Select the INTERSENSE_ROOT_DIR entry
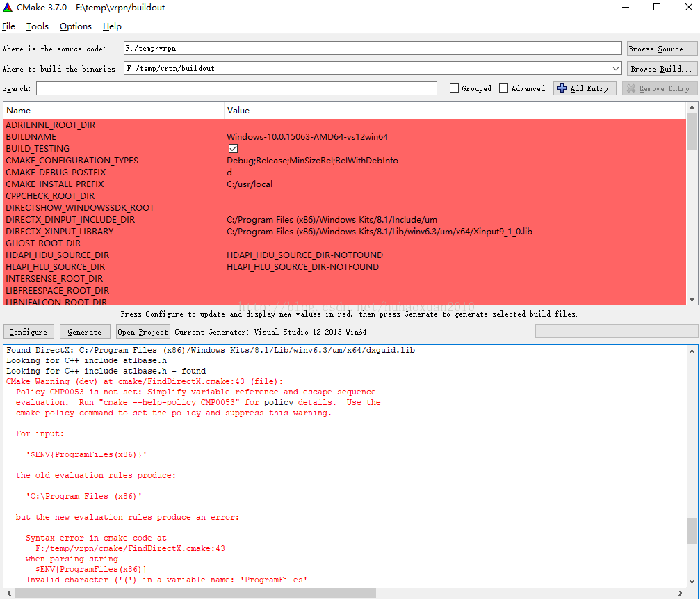700x599 pixels. pyautogui.click(x=54, y=279)
